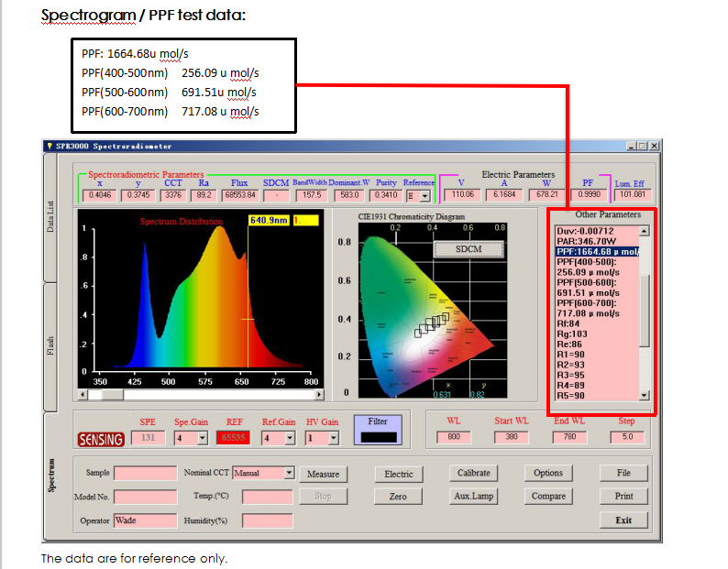Click the SPR3000 title bar app icon

pos(50,147)
